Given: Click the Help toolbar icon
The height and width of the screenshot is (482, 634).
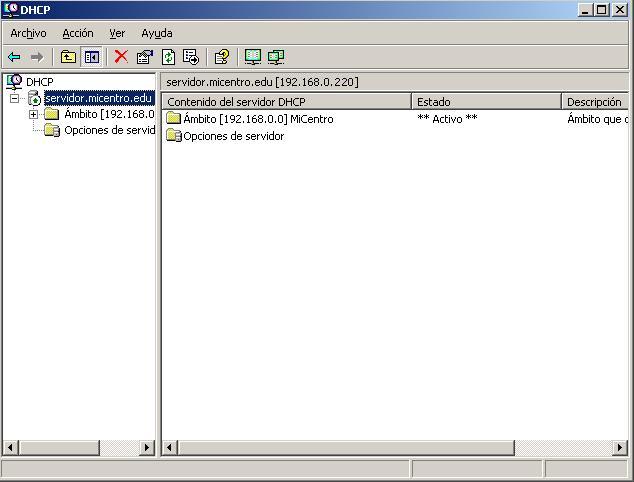Looking at the screenshot, I should pos(222,57).
